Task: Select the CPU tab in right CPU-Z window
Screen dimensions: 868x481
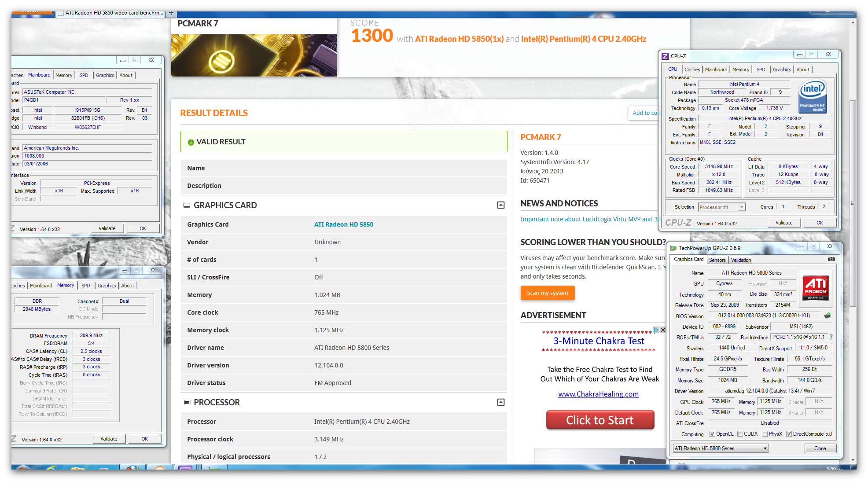Action: coord(673,69)
